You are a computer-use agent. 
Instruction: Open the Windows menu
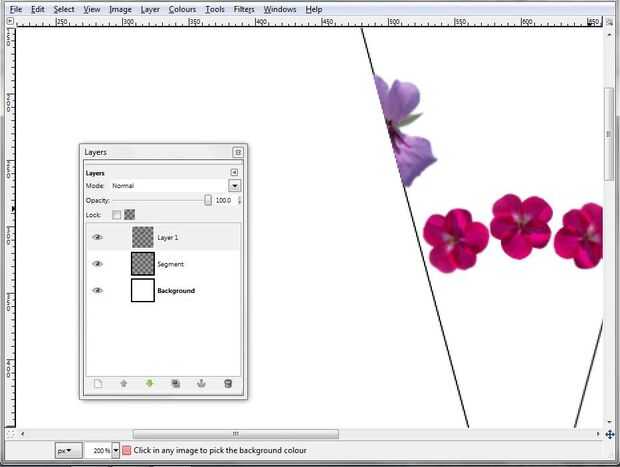pos(280,9)
